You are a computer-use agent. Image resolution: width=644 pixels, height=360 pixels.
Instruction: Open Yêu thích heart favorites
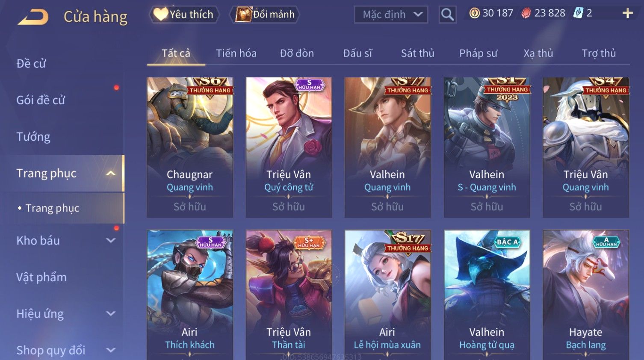click(184, 14)
